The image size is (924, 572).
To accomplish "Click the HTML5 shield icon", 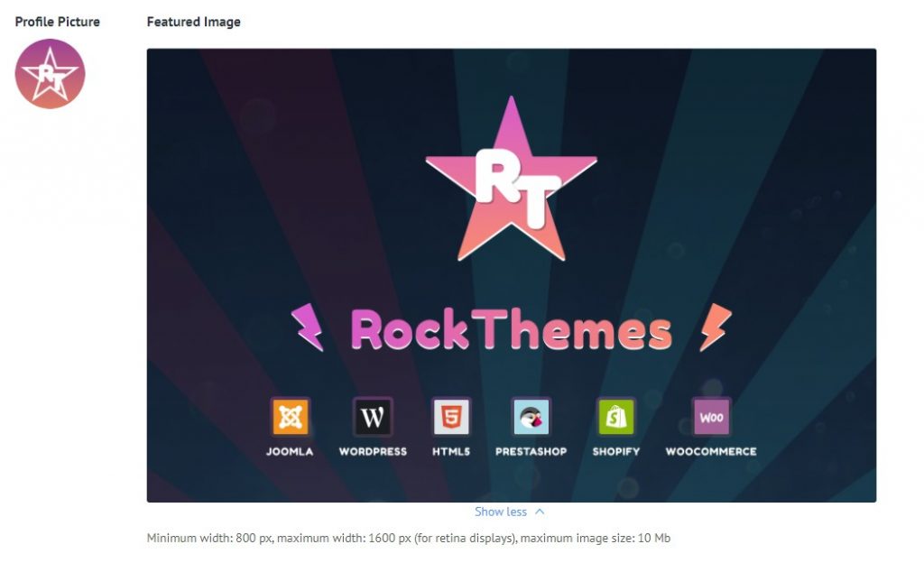I will pyautogui.click(x=450, y=417).
